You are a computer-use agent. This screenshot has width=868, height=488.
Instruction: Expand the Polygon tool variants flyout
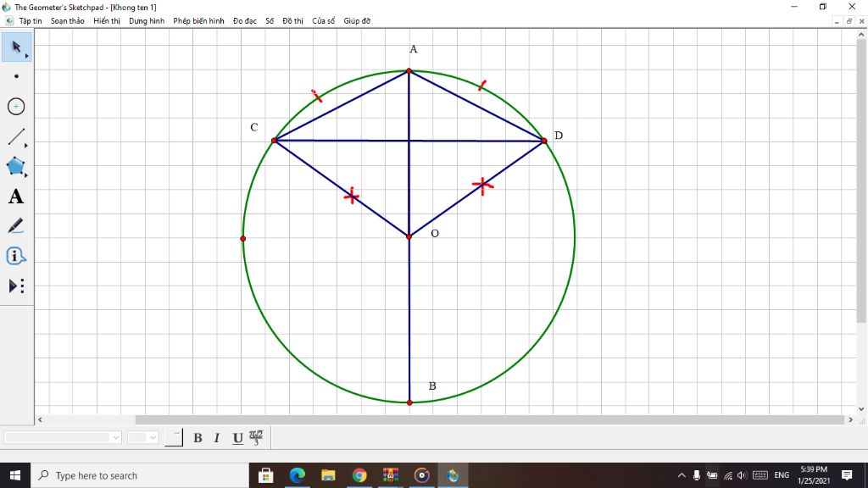[x=26, y=175]
